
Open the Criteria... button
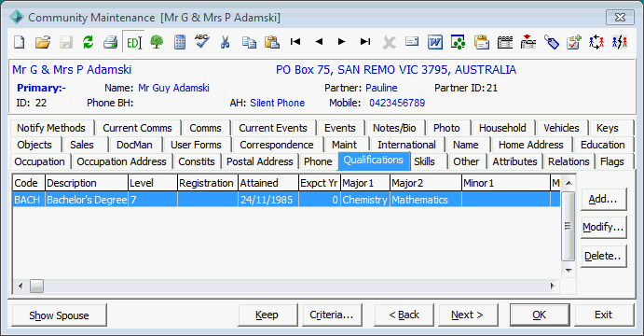click(x=332, y=315)
